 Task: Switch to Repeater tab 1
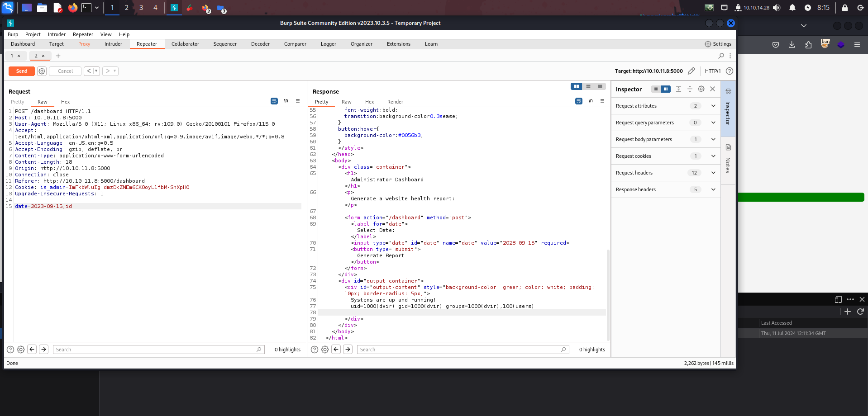(x=12, y=56)
